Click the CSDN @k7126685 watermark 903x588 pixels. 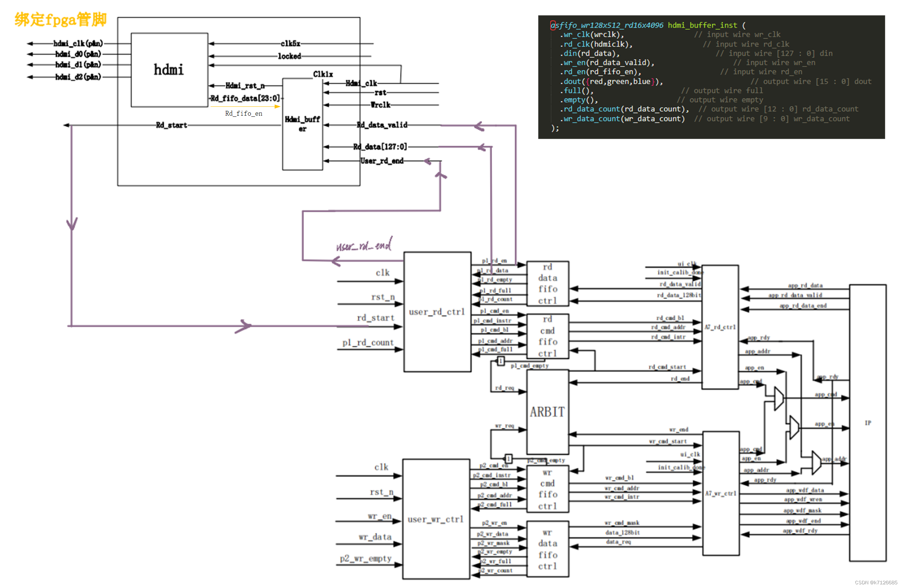click(876, 582)
